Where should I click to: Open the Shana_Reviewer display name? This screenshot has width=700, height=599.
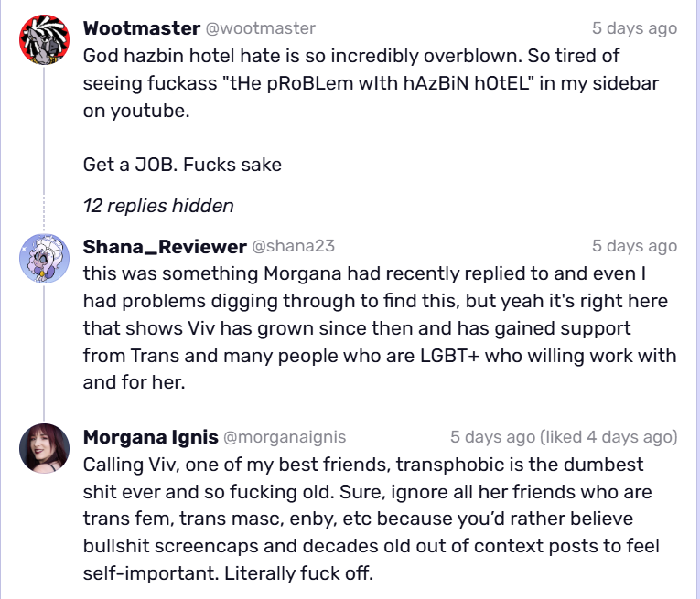point(165,246)
